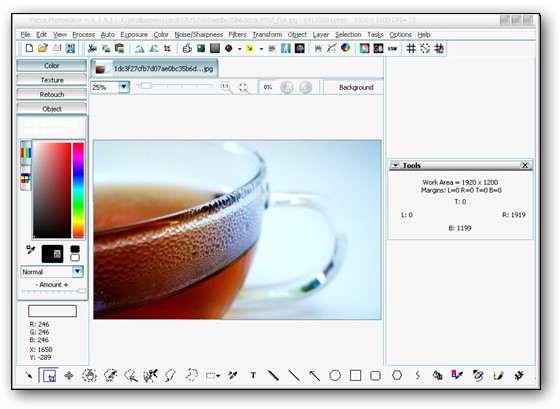The image size is (560, 409).
Task: Open the Filters menu
Action: pyautogui.click(x=238, y=34)
